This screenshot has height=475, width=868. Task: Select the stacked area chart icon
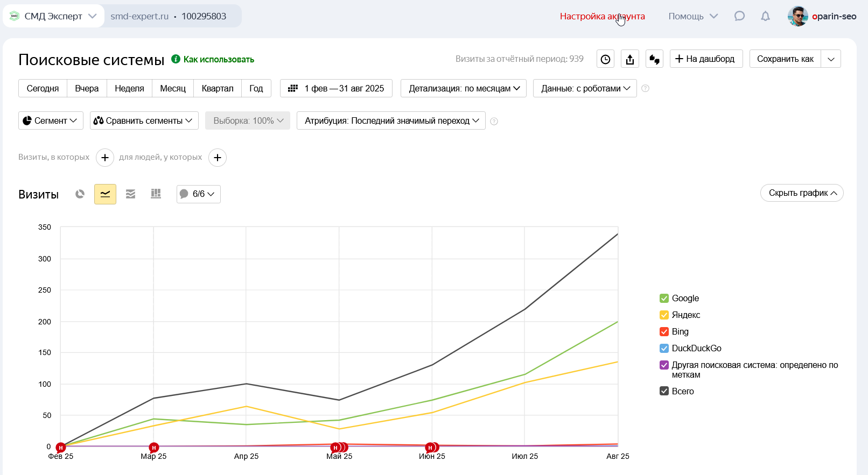point(130,194)
